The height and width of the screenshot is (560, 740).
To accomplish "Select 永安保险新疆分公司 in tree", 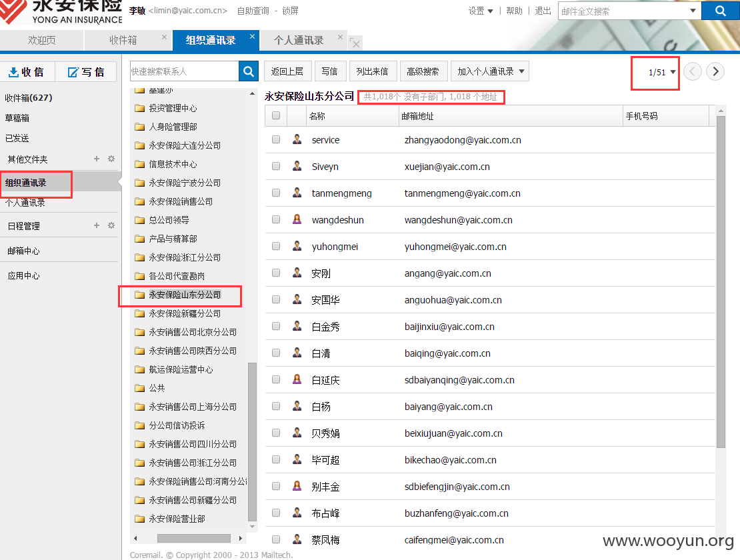I will pyautogui.click(x=185, y=313).
